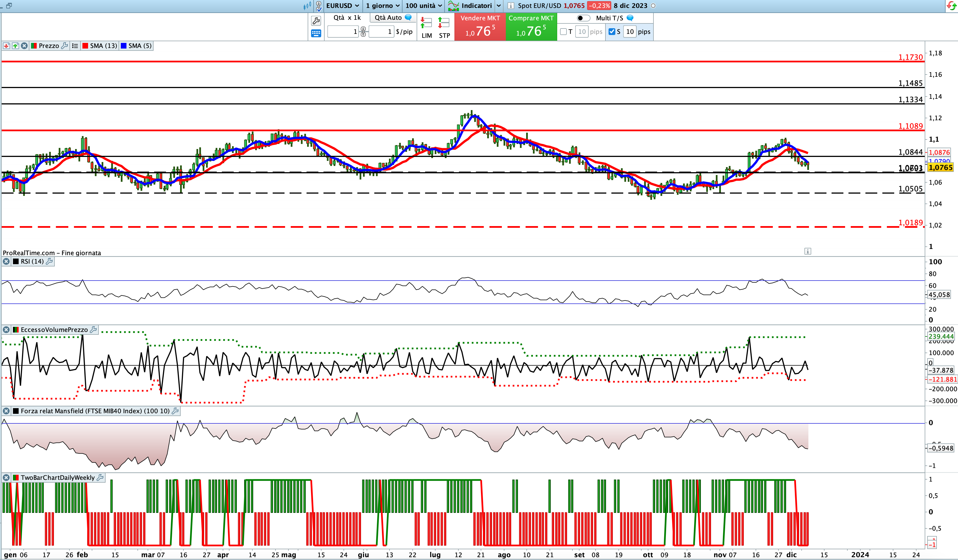The image size is (958, 560).
Task: Click the 1,1730 resistance level label
Action: (x=911, y=57)
